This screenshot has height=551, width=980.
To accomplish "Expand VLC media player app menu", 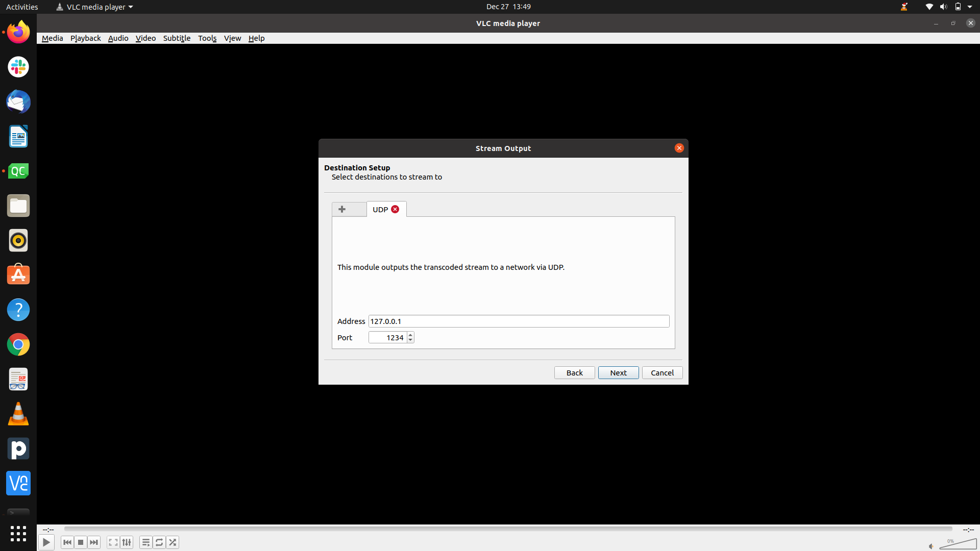I will point(94,7).
